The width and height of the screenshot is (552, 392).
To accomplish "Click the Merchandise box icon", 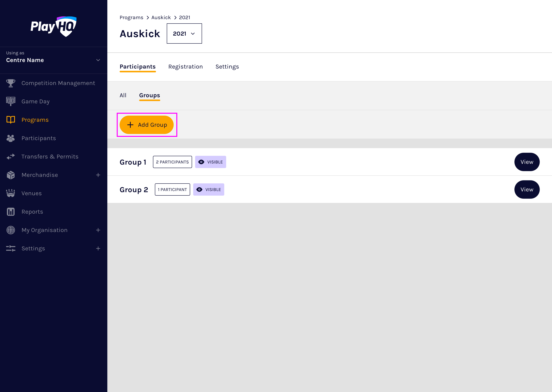I will (11, 175).
